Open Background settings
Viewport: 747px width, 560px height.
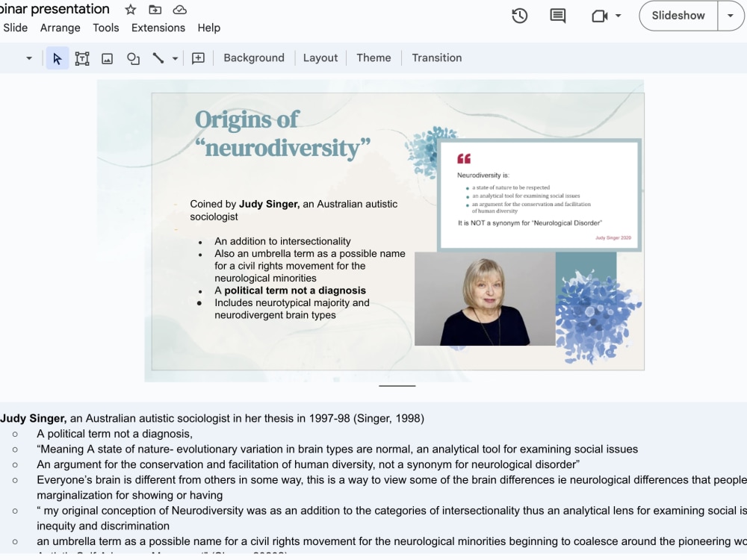tap(254, 57)
